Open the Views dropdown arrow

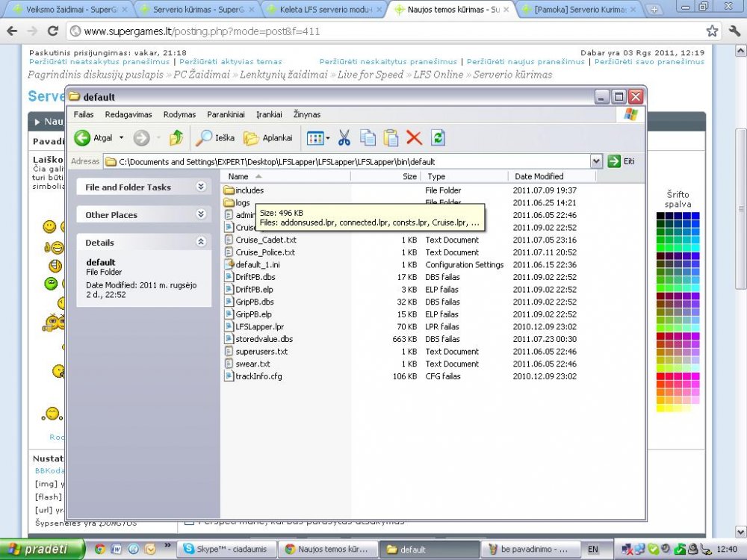pyautogui.click(x=328, y=139)
